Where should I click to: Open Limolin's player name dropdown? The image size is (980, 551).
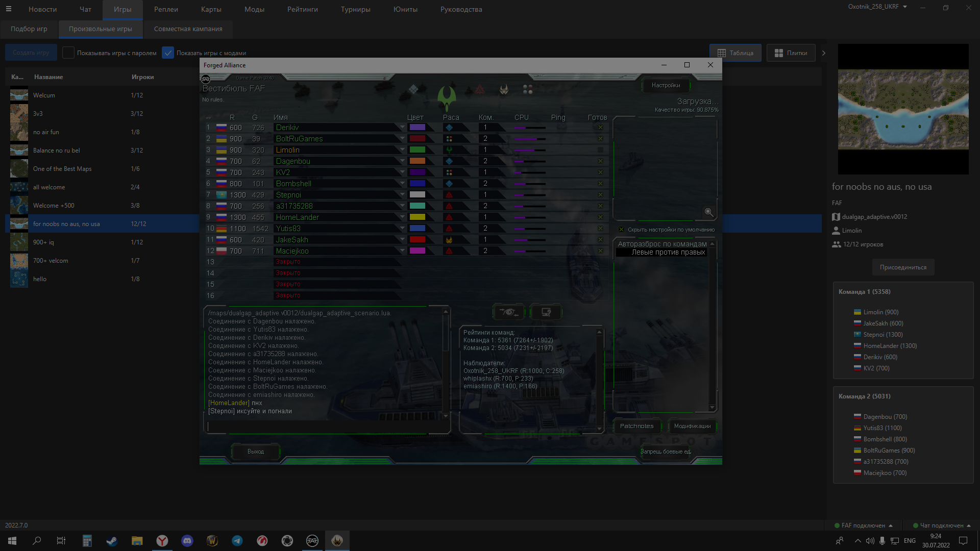[402, 150]
